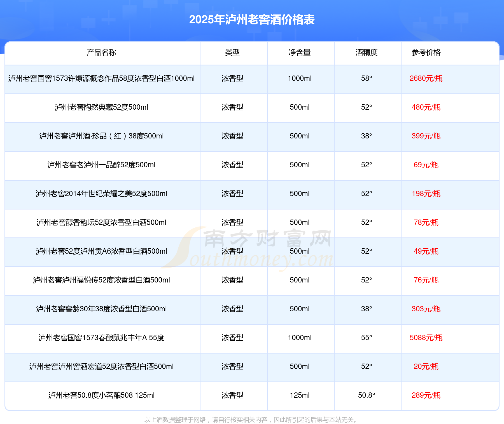The height and width of the screenshot is (424, 504).
Task: Click 38° in the 窖龄30年 row
Action: click(x=367, y=309)
